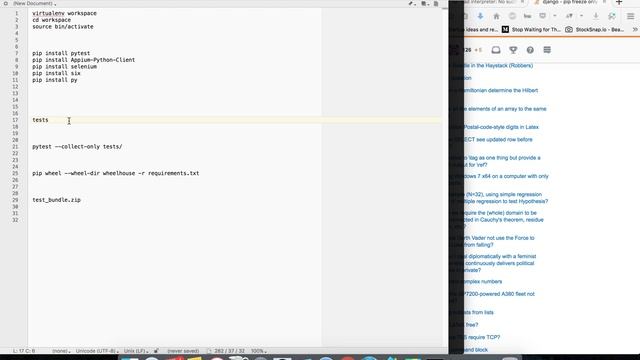Open Stack Exchange site switcher icon
This screenshot has width=640, height=360.
[547, 50]
